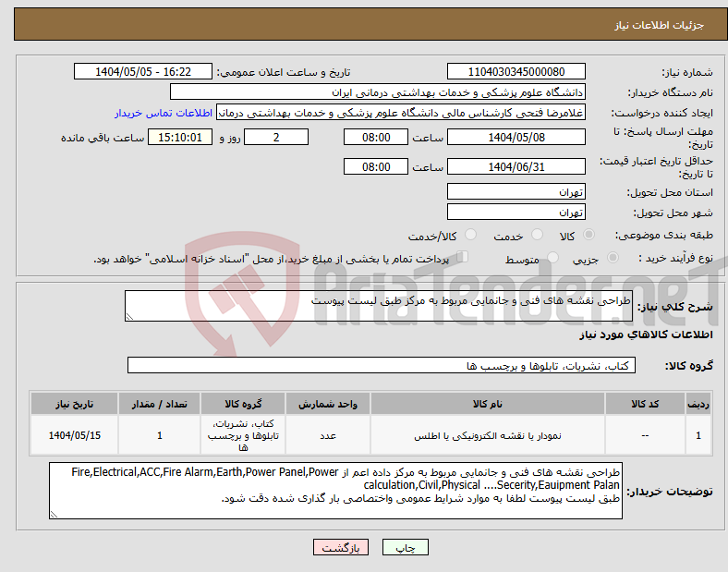Click the price validity time 08:00 field
This screenshot has height=572, width=728.
pyautogui.click(x=376, y=166)
